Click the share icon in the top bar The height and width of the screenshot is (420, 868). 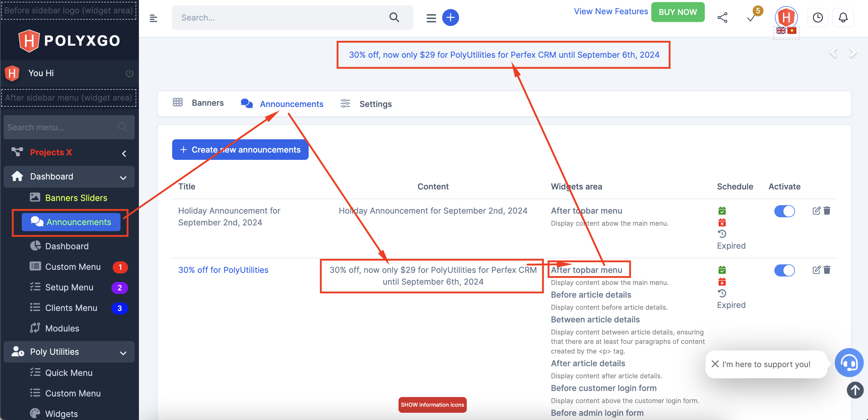point(722,17)
